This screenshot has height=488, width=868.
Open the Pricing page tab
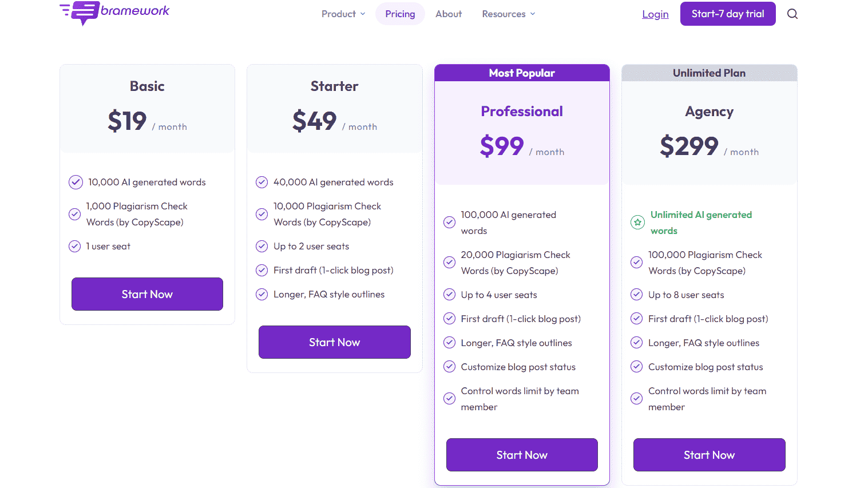400,14
